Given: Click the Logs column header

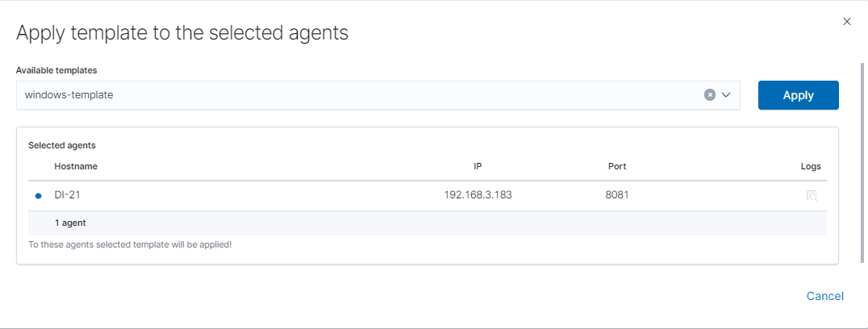Looking at the screenshot, I should click(811, 166).
